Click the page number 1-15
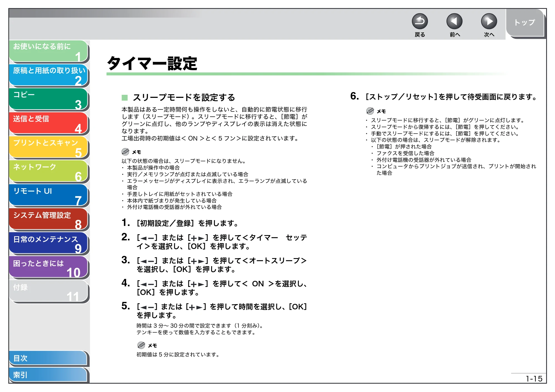Screen dimensions: 555x392 point(534,379)
